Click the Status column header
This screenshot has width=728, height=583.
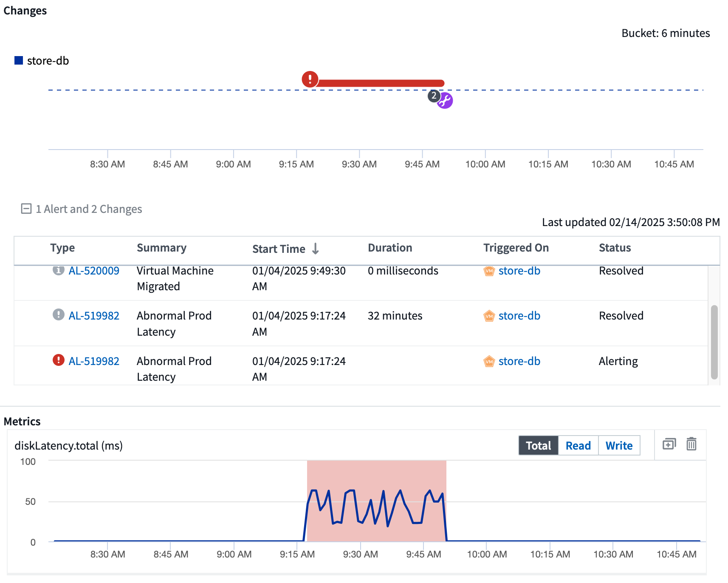click(615, 248)
